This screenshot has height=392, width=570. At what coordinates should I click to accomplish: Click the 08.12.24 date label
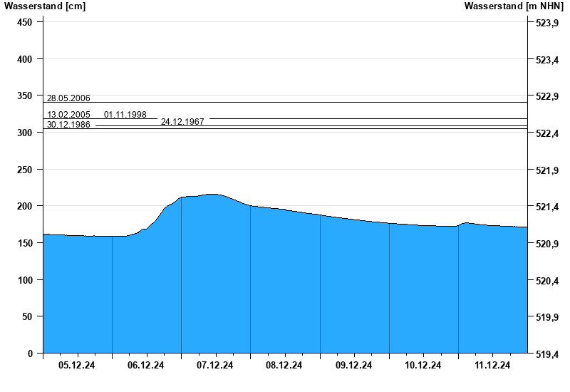[x=284, y=366]
